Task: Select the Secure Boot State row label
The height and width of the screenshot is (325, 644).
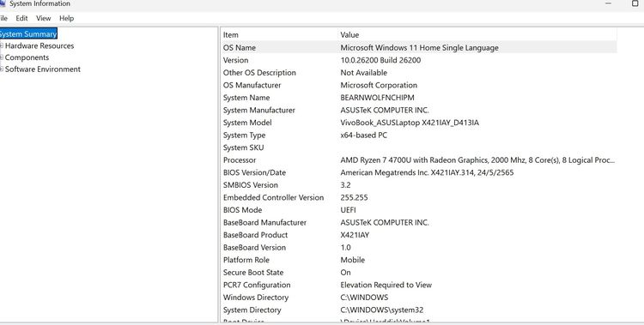Action: 253,273
